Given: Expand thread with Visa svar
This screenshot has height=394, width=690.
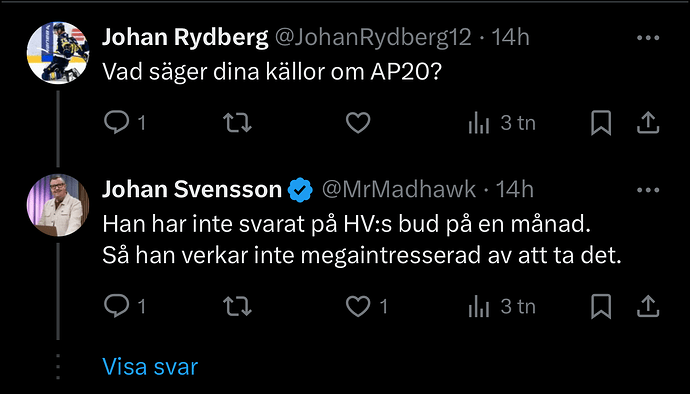Looking at the screenshot, I should pos(150,366).
